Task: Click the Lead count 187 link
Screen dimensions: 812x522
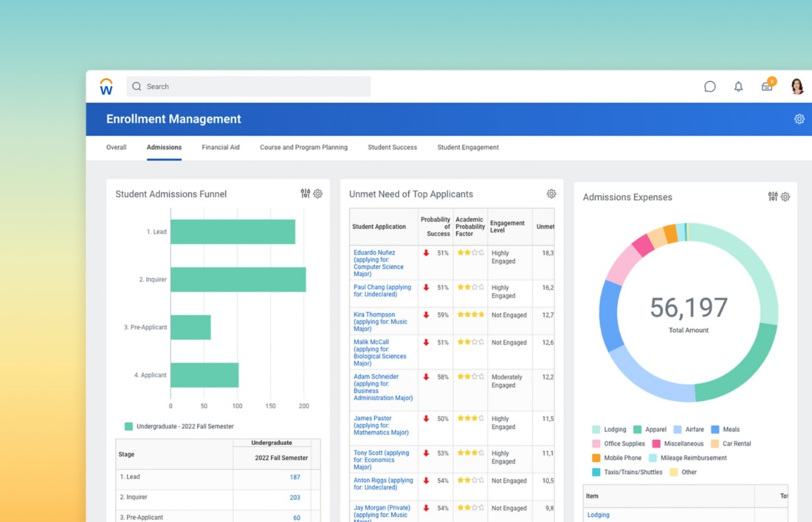Action: 295,478
